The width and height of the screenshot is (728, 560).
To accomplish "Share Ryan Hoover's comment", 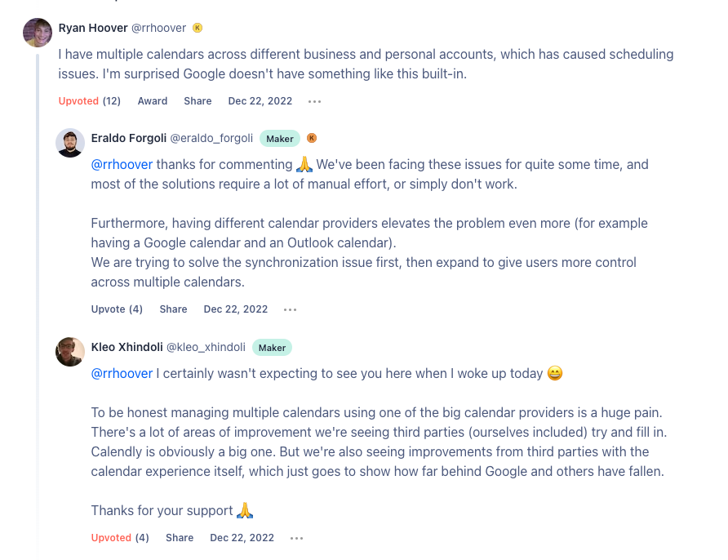I will click(x=198, y=101).
